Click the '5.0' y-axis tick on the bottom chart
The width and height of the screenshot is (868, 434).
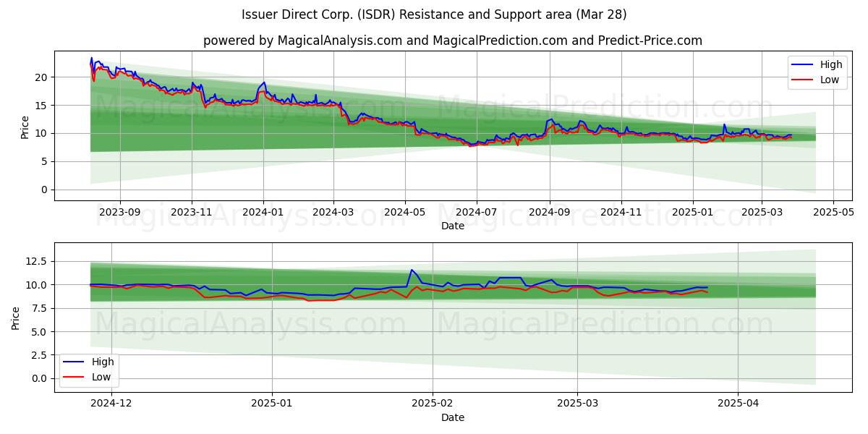pyautogui.click(x=41, y=332)
